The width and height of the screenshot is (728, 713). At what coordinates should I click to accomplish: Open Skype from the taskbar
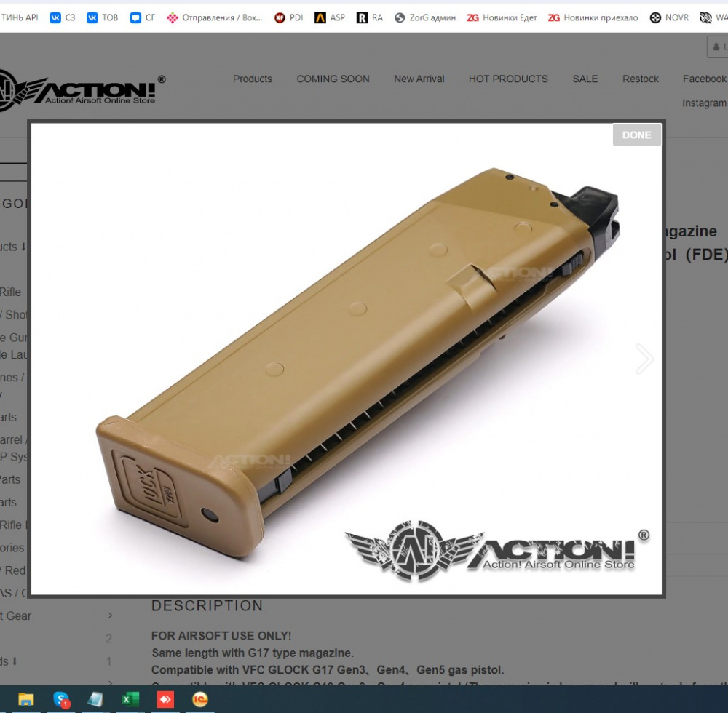(x=61, y=700)
